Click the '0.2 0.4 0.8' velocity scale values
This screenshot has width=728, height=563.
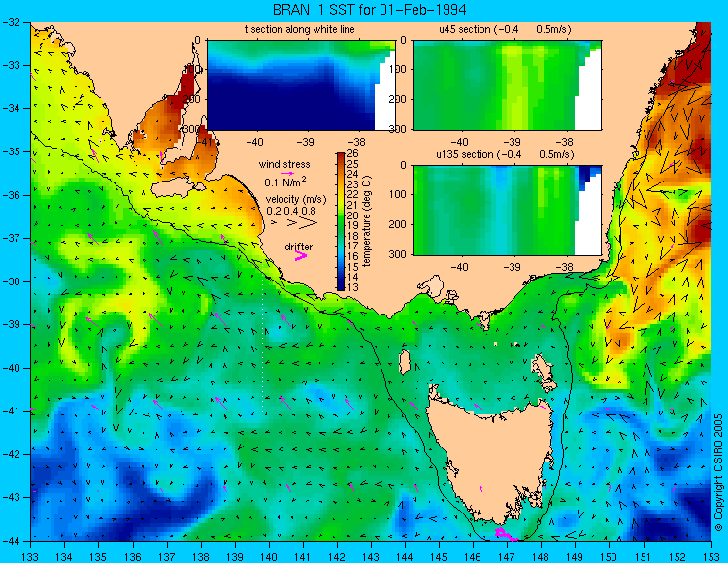291,211
